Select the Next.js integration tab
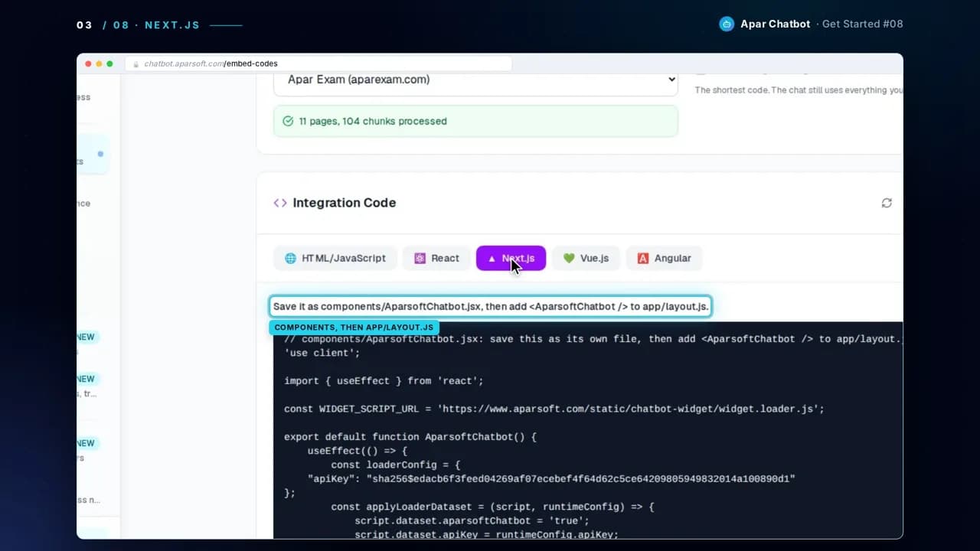 pos(511,258)
